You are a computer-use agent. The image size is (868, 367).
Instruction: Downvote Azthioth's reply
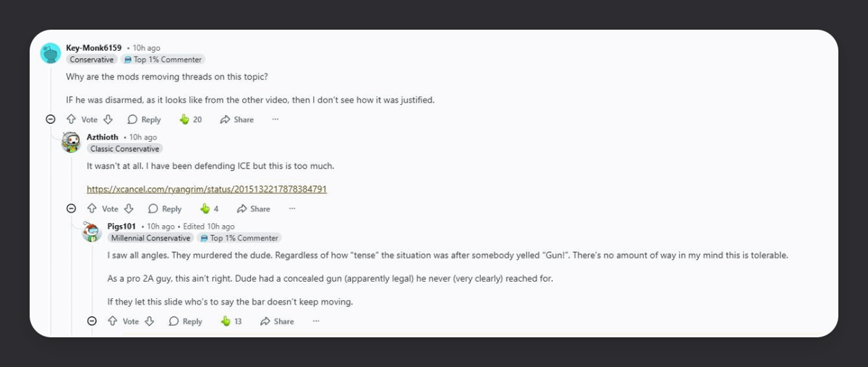tap(129, 208)
